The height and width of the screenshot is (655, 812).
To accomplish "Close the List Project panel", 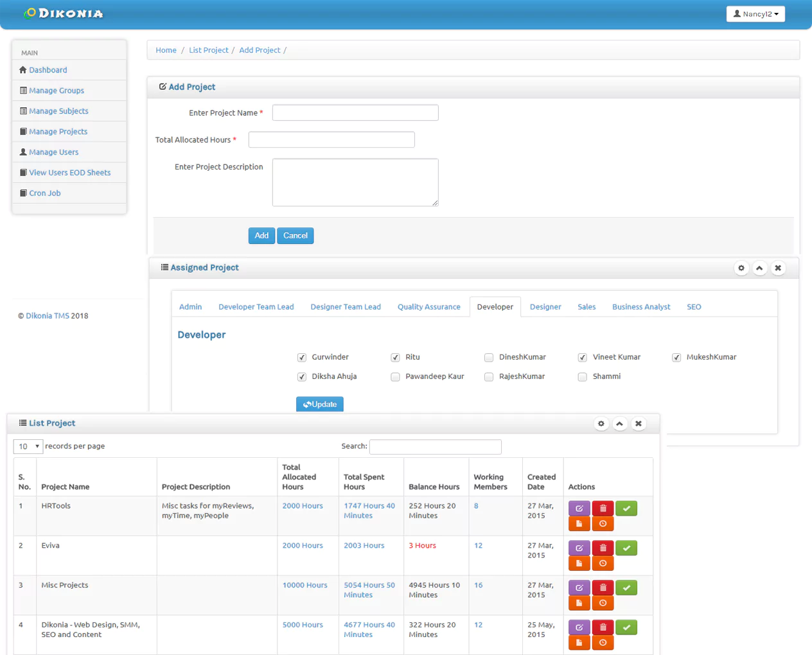I will [x=638, y=424].
